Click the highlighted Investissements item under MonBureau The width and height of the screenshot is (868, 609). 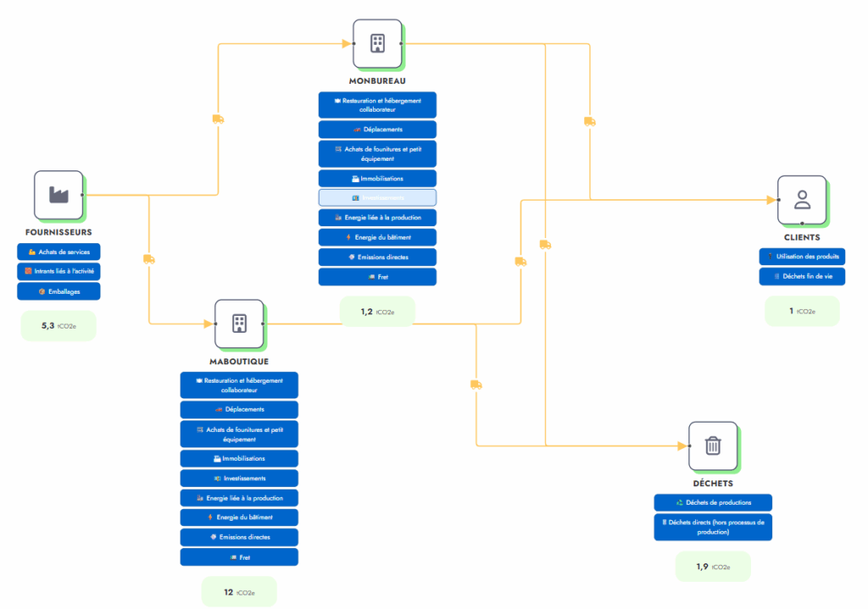pyautogui.click(x=377, y=197)
